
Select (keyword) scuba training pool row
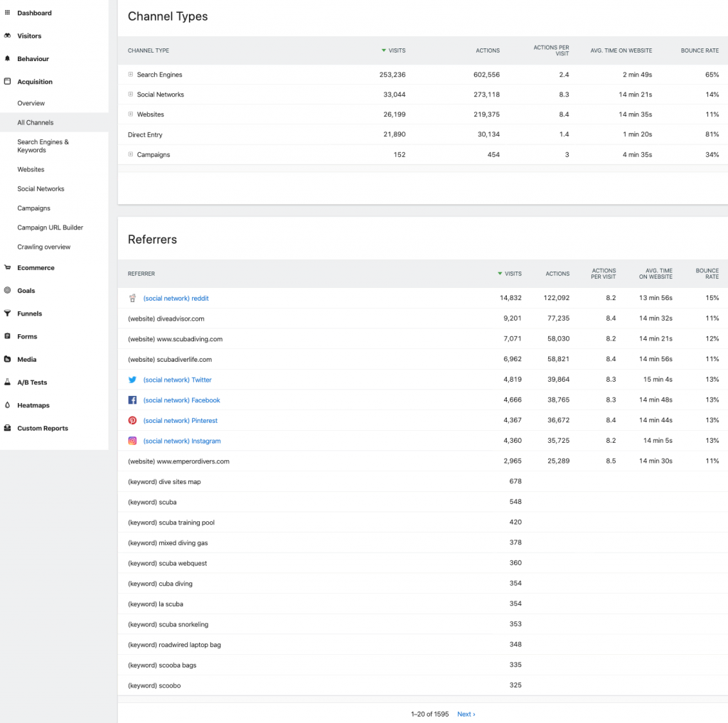(423, 523)
